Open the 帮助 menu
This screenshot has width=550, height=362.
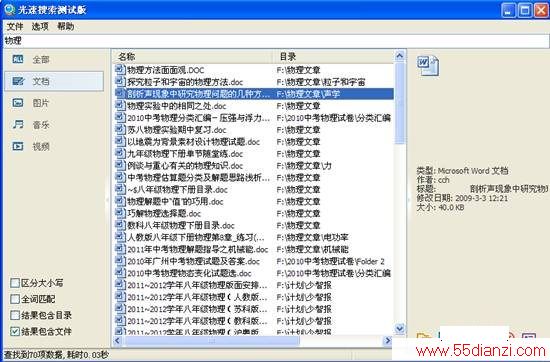66,26
